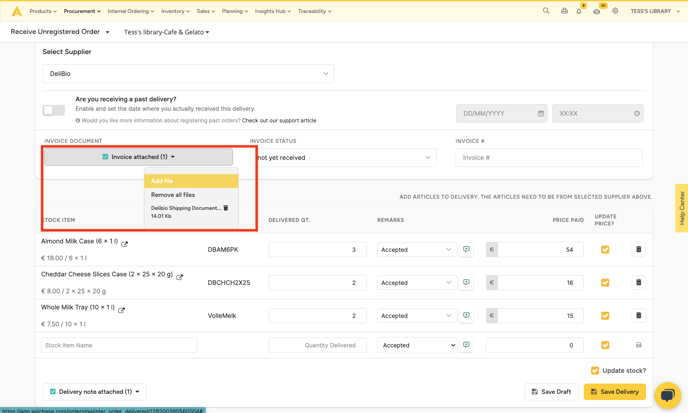Change Almond Milk remarks Accepted dropdown
688x413 pixels.
[416, 249]
